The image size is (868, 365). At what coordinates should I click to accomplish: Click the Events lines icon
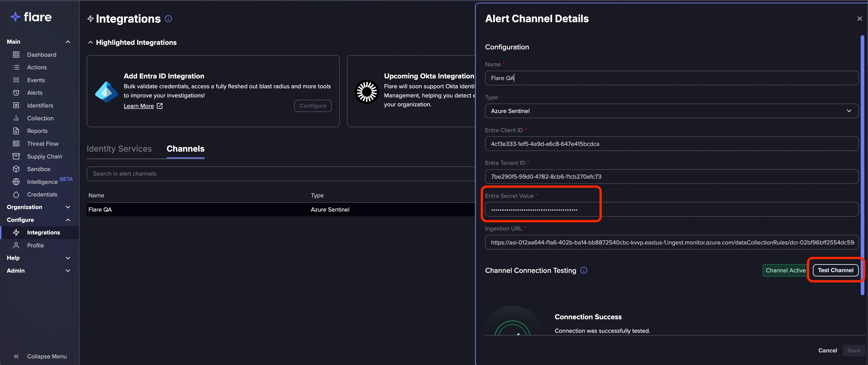click(x=16, y=80)
